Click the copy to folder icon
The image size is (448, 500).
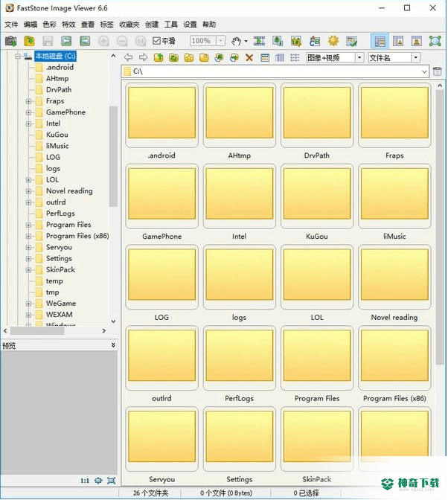(x=219, y=57)
